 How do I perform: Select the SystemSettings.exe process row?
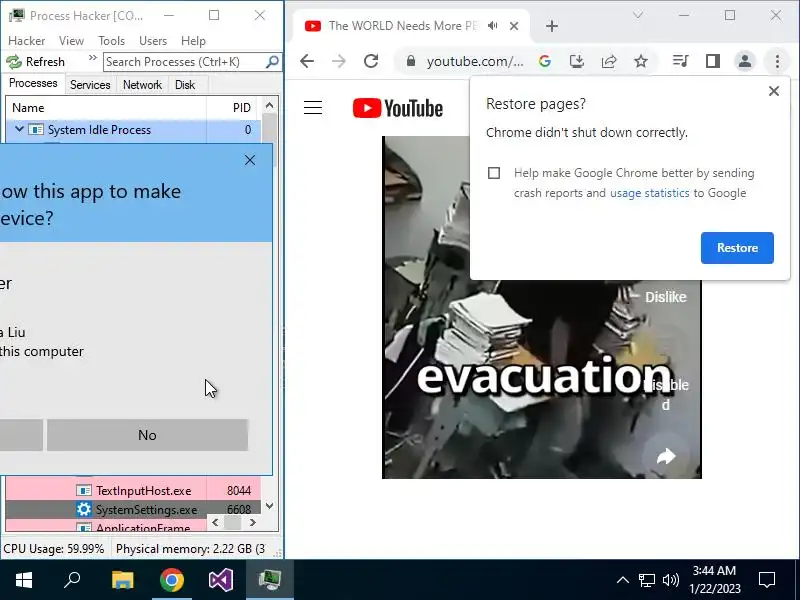tap(133, 509)
